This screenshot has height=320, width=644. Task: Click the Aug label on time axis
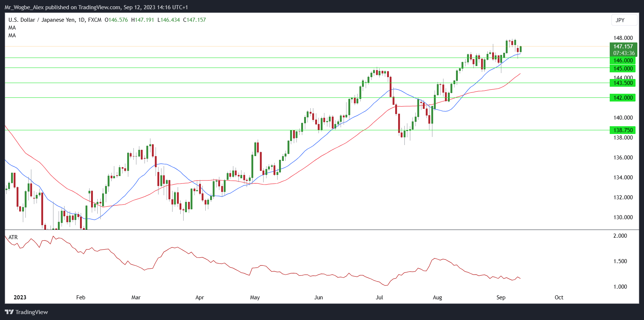[438, 297]
